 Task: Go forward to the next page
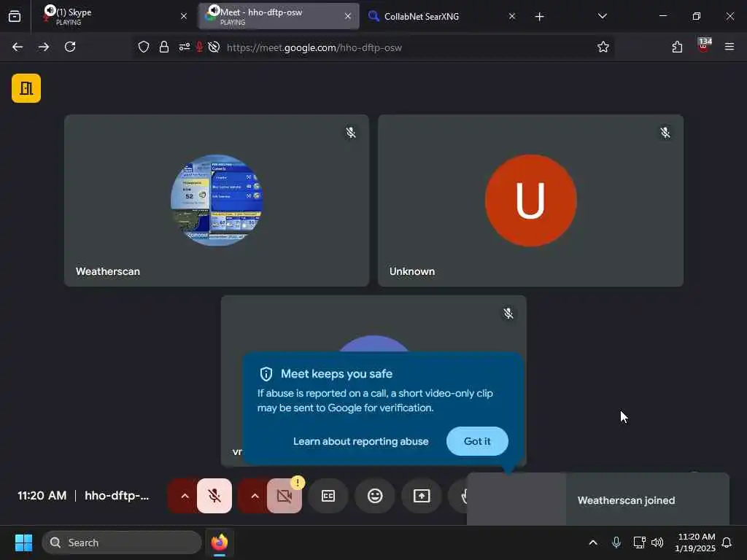tap(43, 47)
